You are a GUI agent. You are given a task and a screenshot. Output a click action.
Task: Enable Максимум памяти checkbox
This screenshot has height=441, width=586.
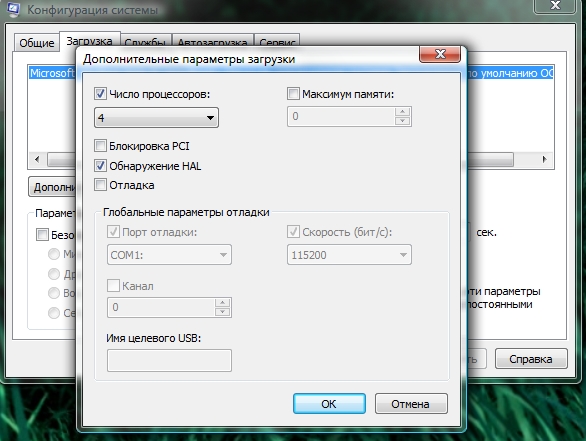(293, 93)
